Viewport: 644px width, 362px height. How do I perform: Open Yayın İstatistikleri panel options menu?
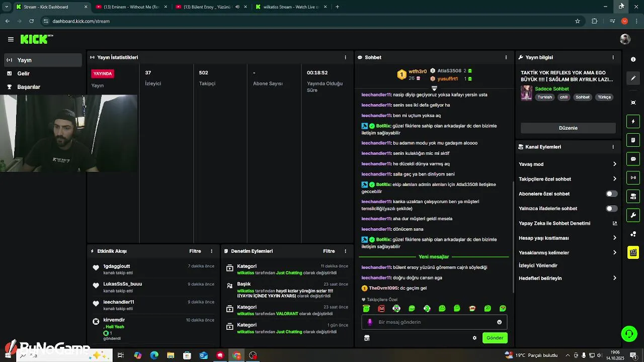pyautogui.click(x=345, y=57)
